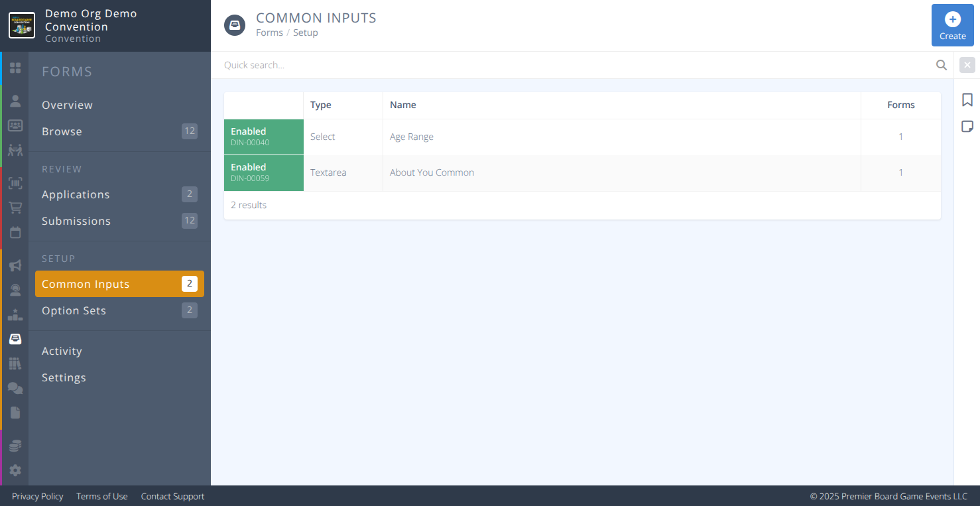Open the chat messages icon
Image resolution: width=980 pixels, height=506 pixels.
click(15, 388)
